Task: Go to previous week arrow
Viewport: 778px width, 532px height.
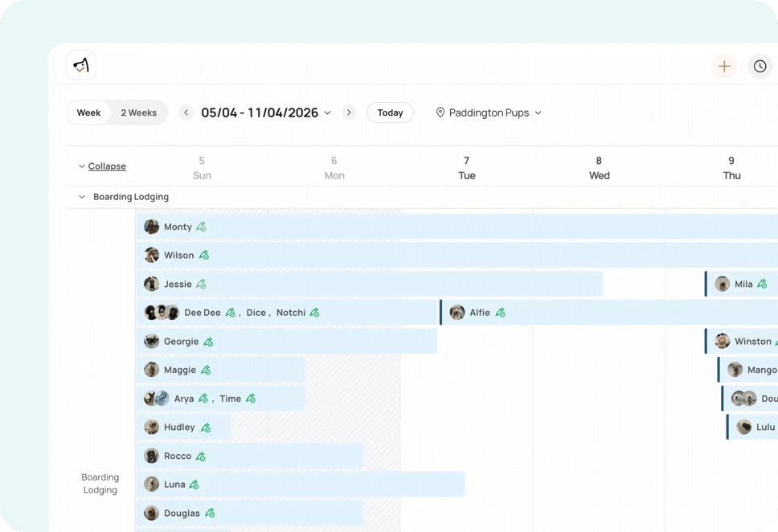Action: tap(186, 113)
